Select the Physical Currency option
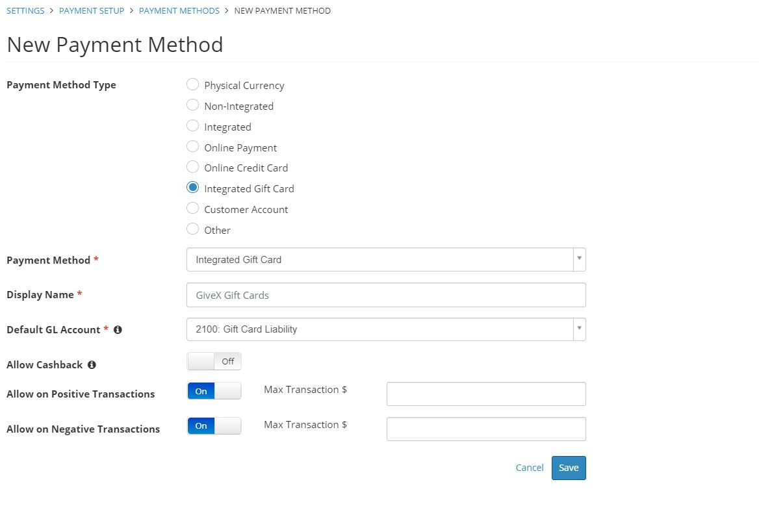The height and width of the screenshot is (532, 759). (x=192, y=84)
